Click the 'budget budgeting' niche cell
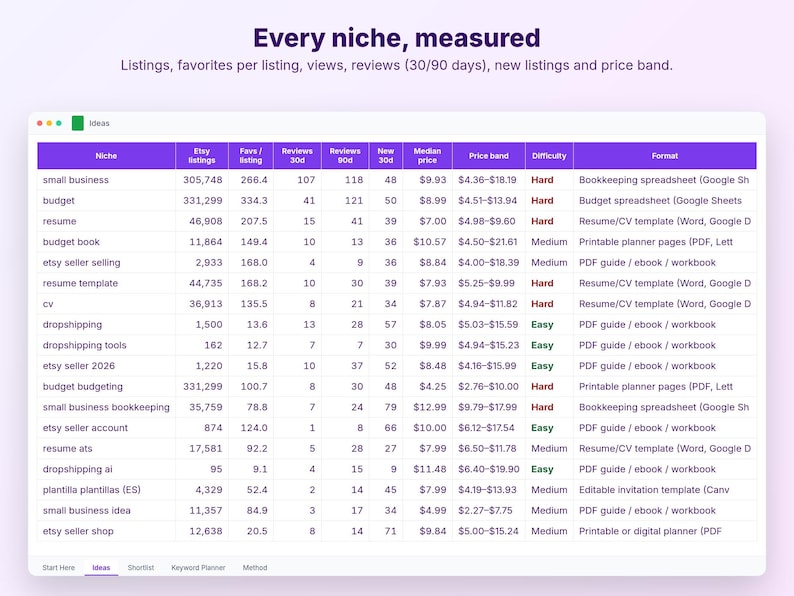This screenshot has width=794, height=596. (x=106, y=386)
